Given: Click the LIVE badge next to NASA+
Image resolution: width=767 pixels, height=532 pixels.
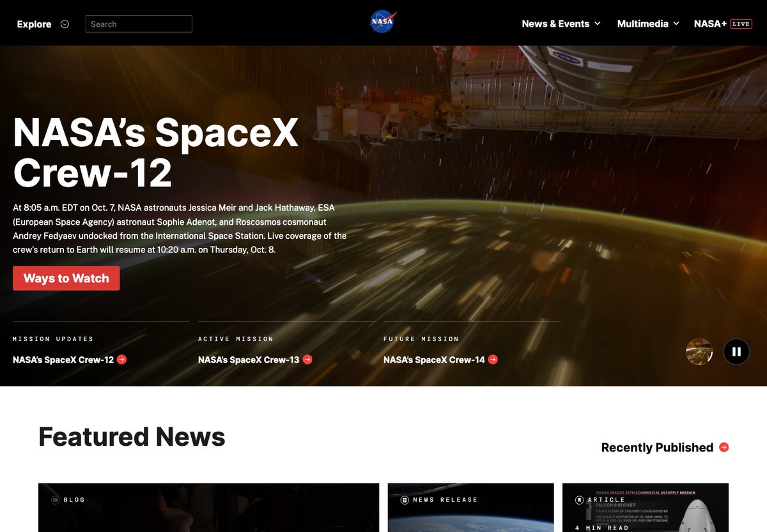Looking at the screenshot, I should pyautogui.click(x=741, y=24).
